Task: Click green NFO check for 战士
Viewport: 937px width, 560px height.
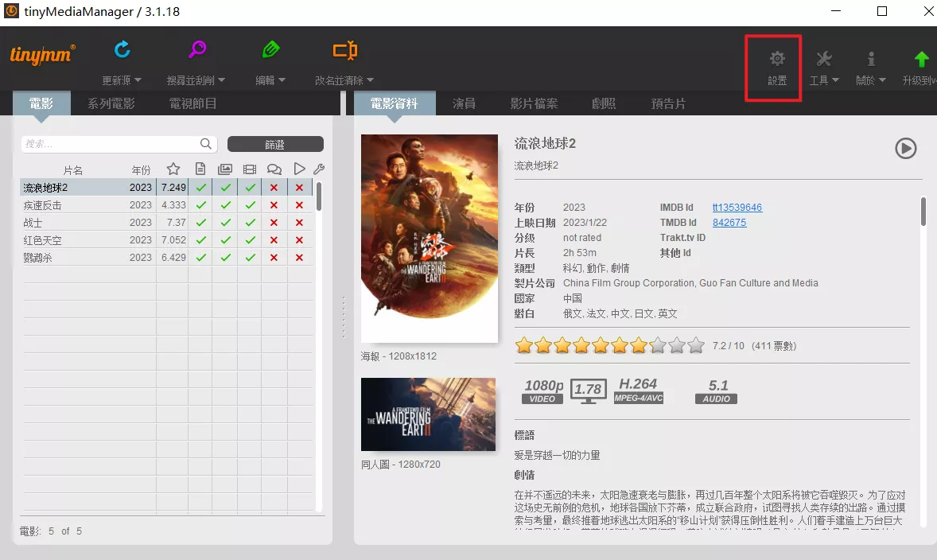Action: point(200,222)
